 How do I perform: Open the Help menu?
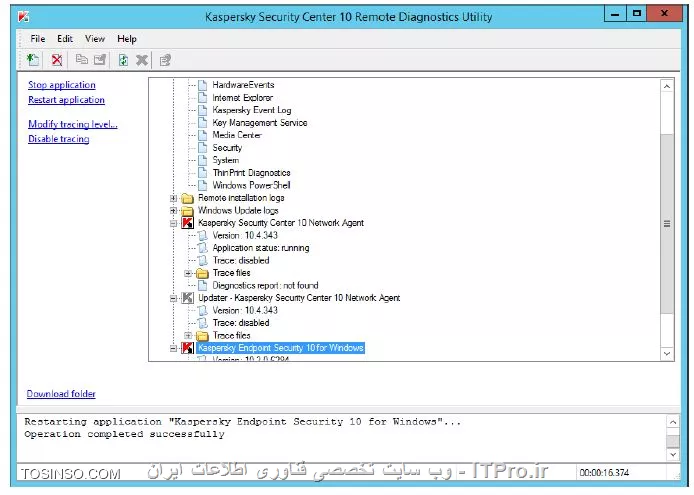pyautogui.click(x=127, y=39)
